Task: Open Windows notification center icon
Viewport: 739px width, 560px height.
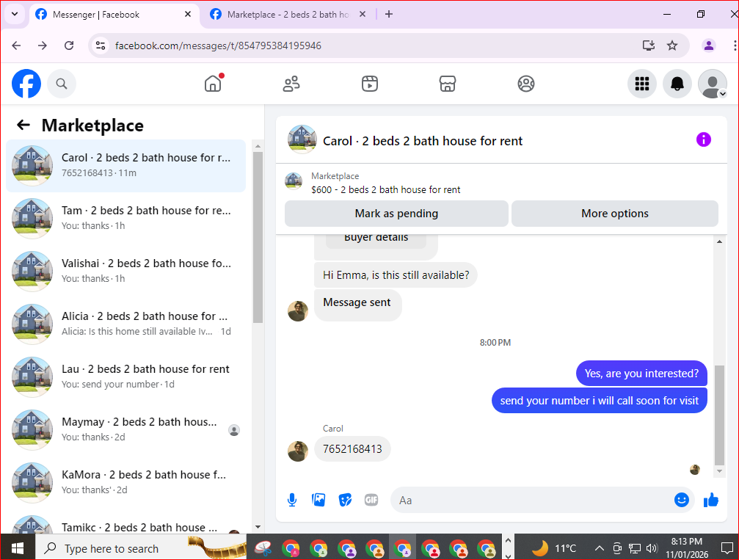Action: click(727, 548)
